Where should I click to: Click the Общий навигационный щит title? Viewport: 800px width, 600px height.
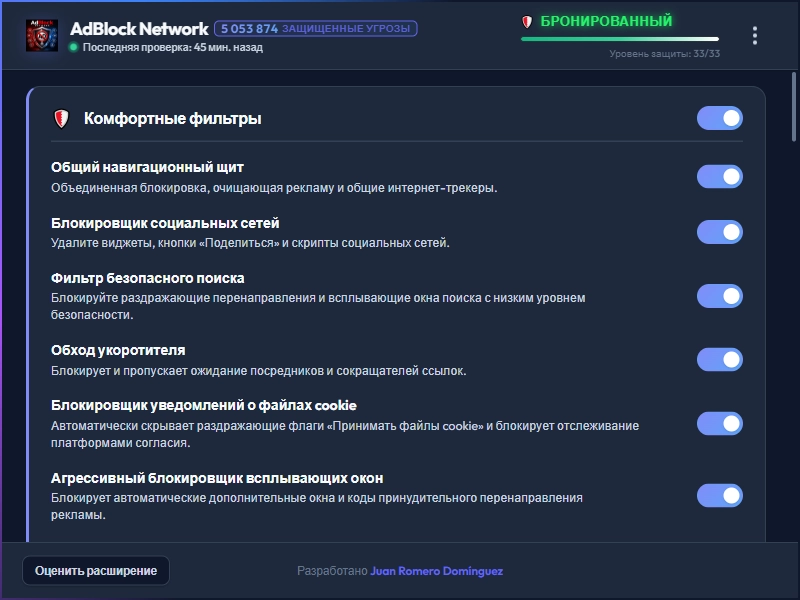point(147,167)
